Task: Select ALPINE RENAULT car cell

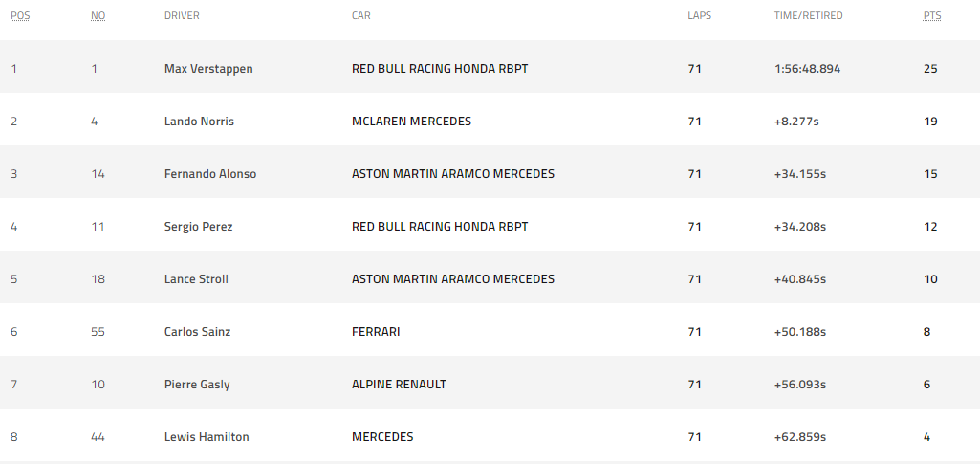Action: tap(400, 384)
